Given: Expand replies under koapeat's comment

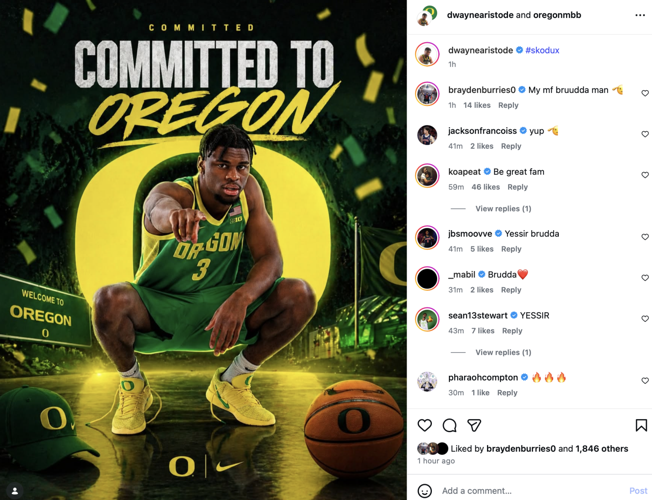Looking at the screenshot, I should click(x=503, y=208).
